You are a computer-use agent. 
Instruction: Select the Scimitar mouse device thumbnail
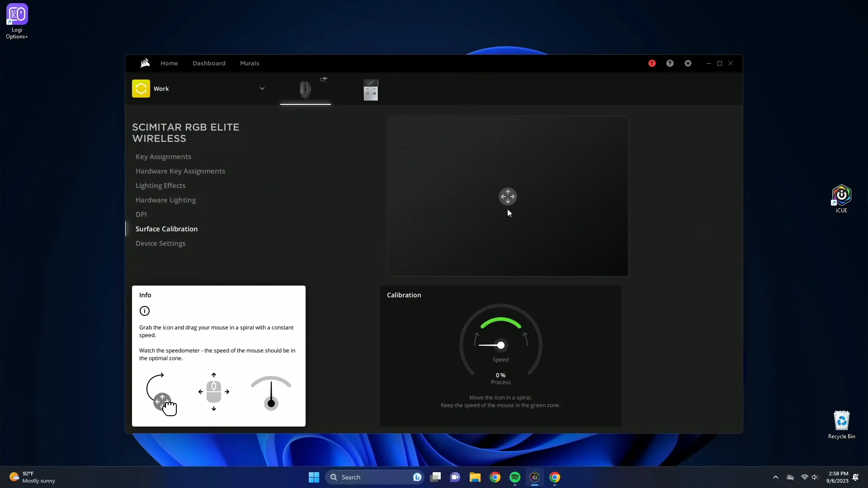[x=306, y=89]
